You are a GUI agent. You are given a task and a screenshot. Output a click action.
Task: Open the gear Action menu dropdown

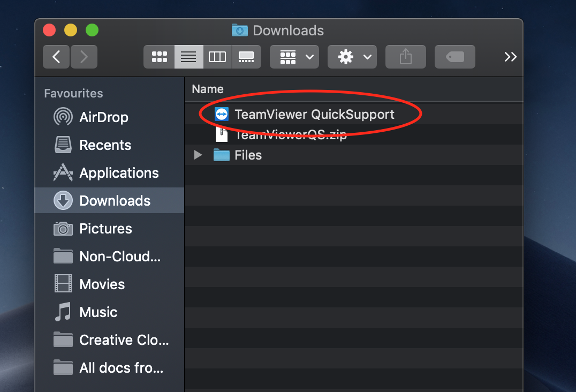coord(352,57)
